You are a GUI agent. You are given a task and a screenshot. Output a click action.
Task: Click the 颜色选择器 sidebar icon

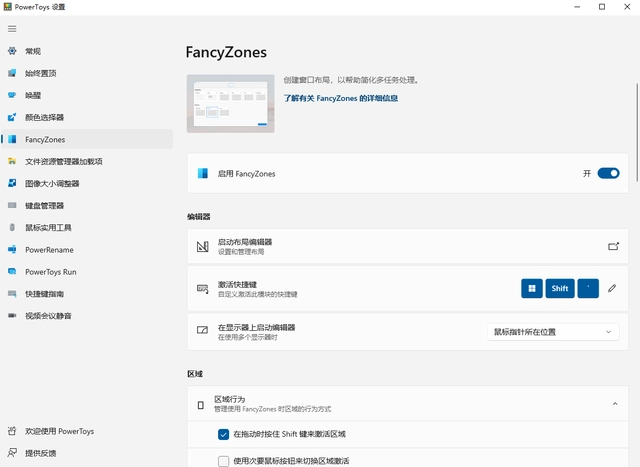pyautogui.click(x=12, y=117)
